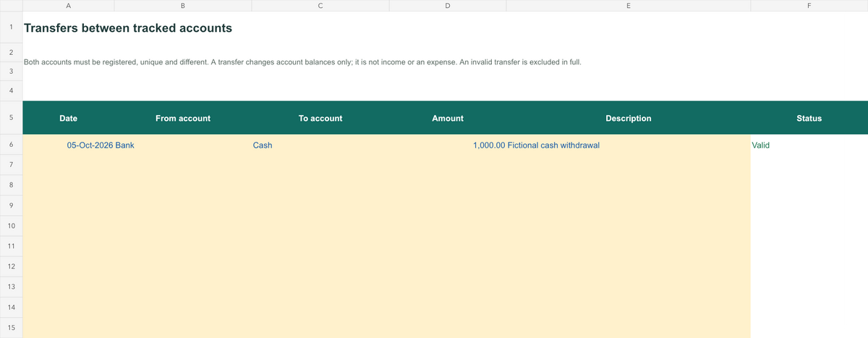Select row 11 header
868x338 pixels.
pos(11,246)
